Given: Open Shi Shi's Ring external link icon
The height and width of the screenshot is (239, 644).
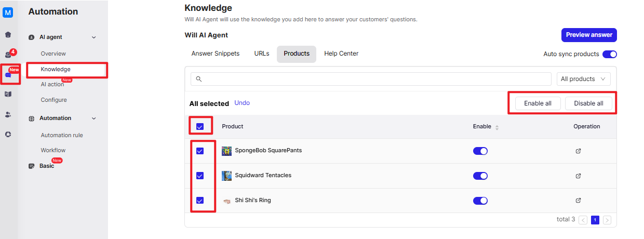Looking at the screenshot, I should 578,201.
